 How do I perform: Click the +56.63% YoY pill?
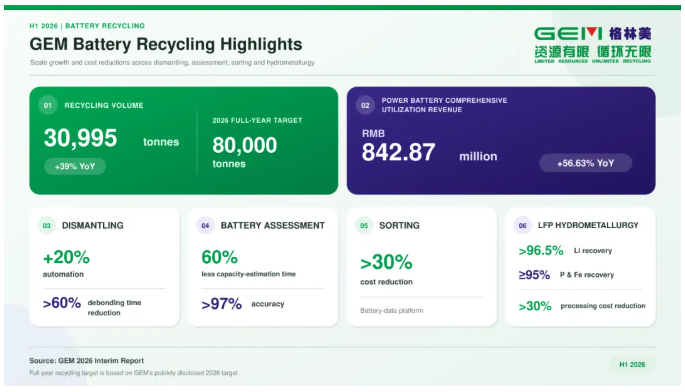point(585,163)
